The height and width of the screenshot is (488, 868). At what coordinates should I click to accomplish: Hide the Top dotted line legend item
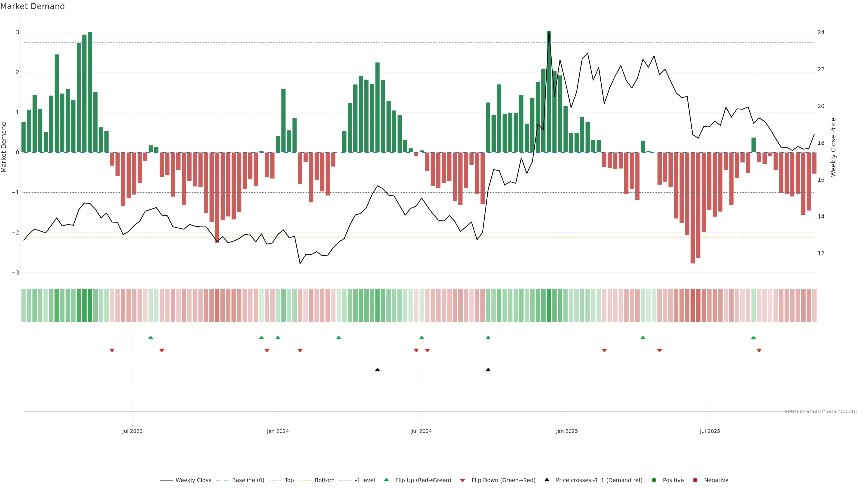(289, 480)
